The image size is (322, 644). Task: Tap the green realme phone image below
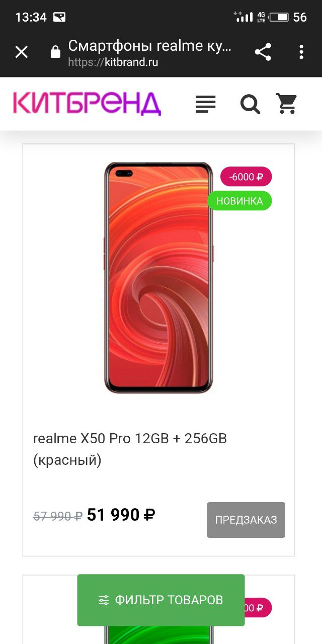pyautogui.click(x=158, y=635)
